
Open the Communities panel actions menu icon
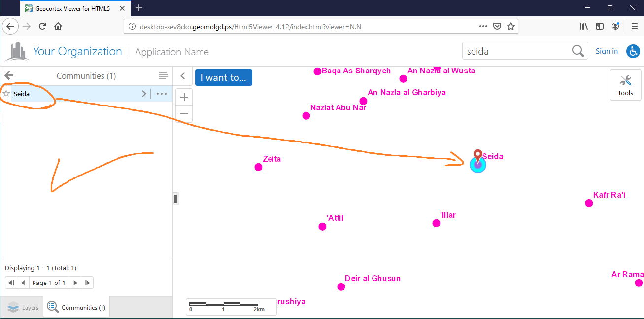(x=164, y=75)
